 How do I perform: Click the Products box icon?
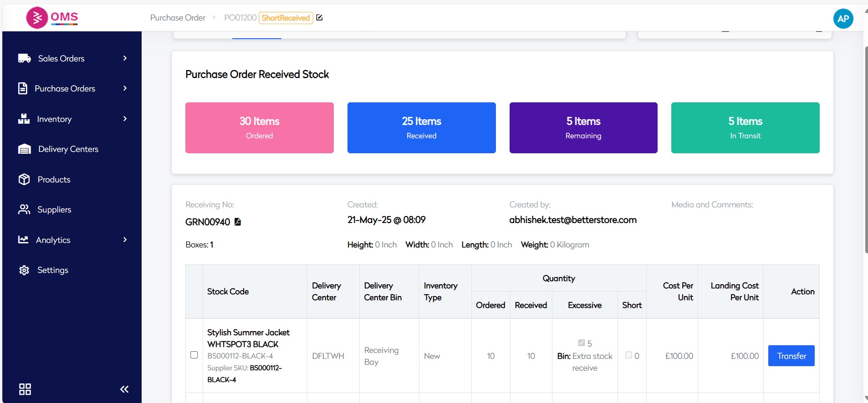24,179
